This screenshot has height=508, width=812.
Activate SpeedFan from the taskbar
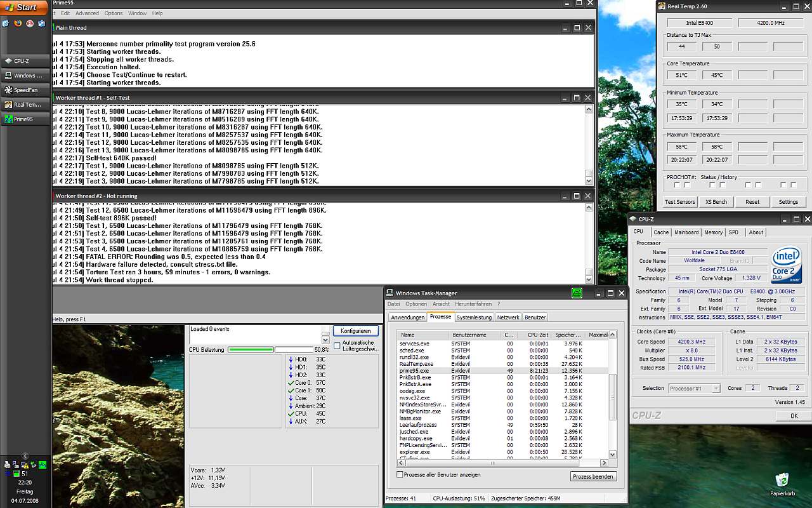25,90
